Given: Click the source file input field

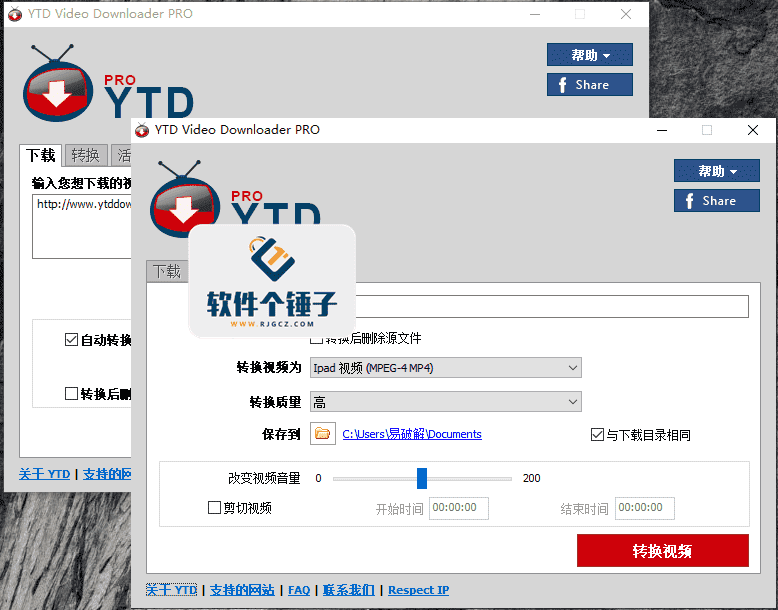Looking at the screenshot, I should (x=552, y=306).
